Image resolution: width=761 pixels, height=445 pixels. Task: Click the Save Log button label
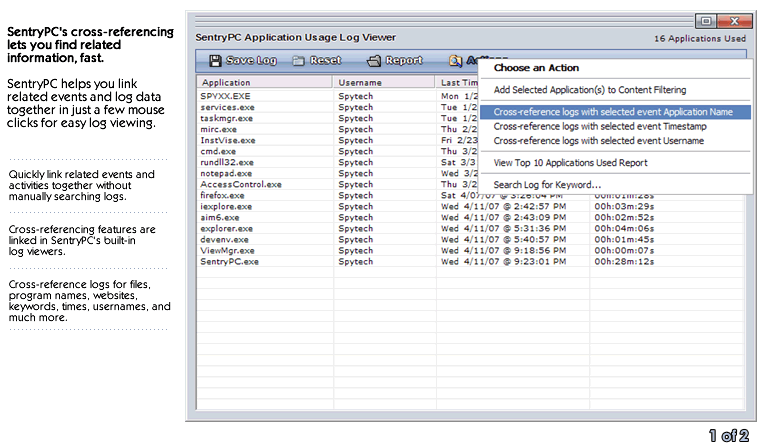[251, 60]
